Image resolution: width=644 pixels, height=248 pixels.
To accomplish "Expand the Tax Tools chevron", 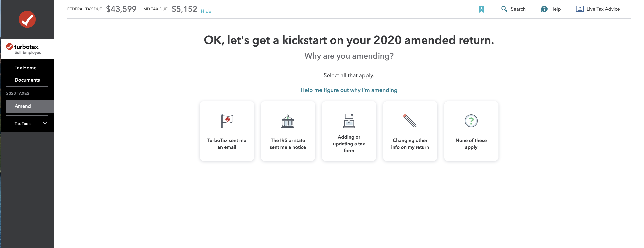I will [x=45, y=123].
